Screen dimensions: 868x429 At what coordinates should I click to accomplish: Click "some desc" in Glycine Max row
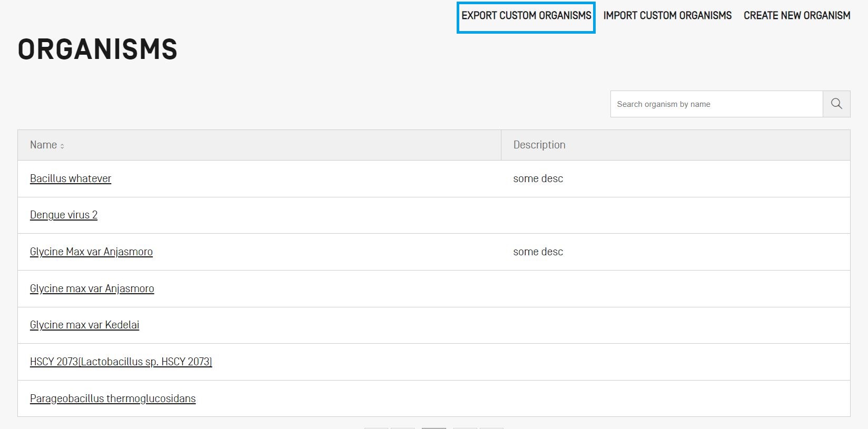(x=538, y=252)
